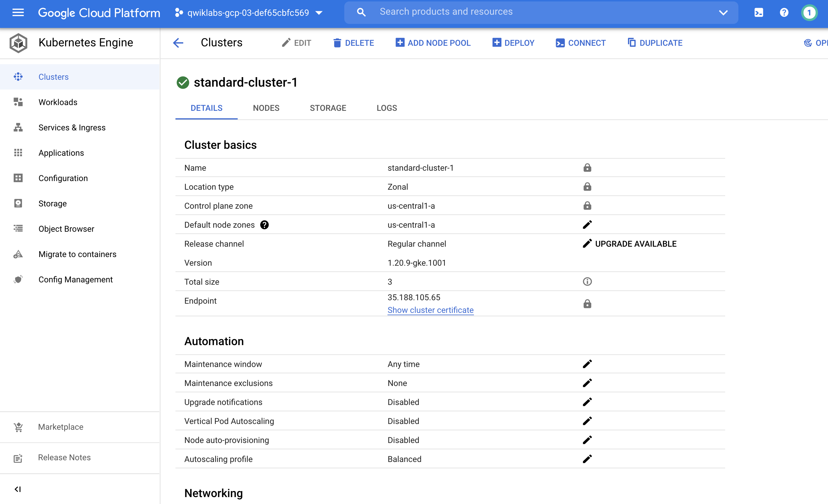Click the lock icon in Name row
Image resolution: width=828 pixels, height=504 pixels.
click(587, 168)
